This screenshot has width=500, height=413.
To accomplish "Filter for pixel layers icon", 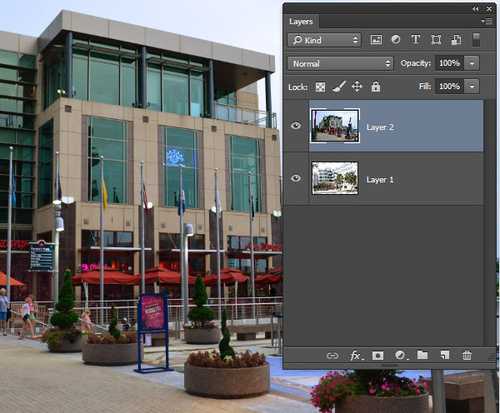I will click(376, 40).
